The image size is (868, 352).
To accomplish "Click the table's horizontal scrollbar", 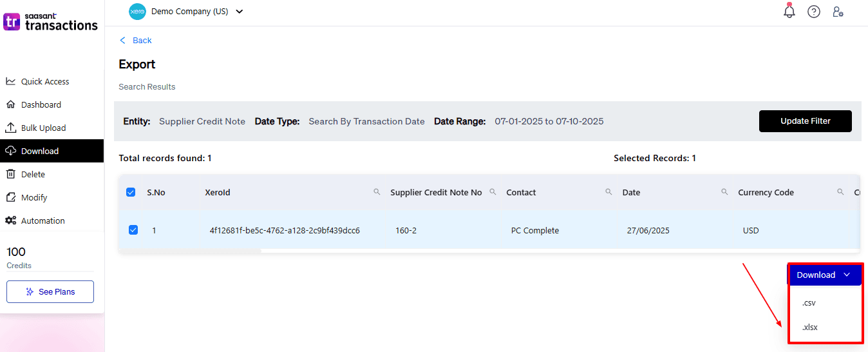I will click(x=189, y=251).
